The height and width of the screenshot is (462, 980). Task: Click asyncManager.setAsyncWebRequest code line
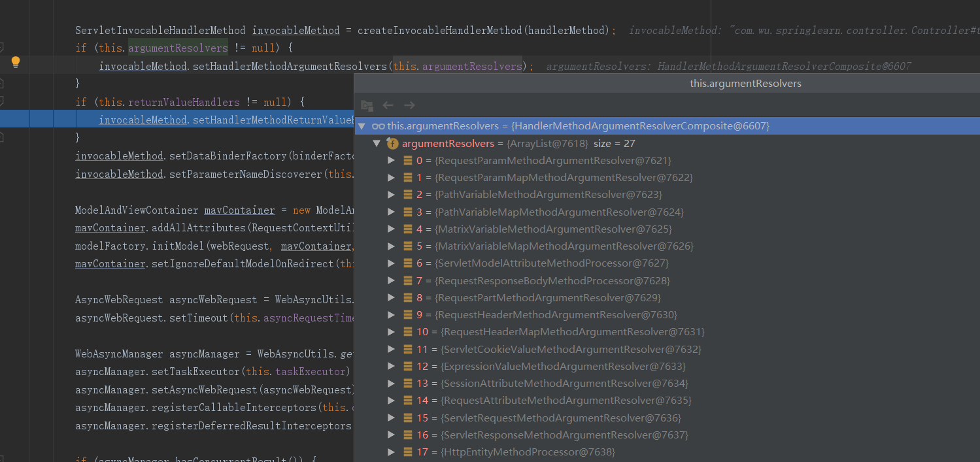pyautogui.click(x=214, y=390)
